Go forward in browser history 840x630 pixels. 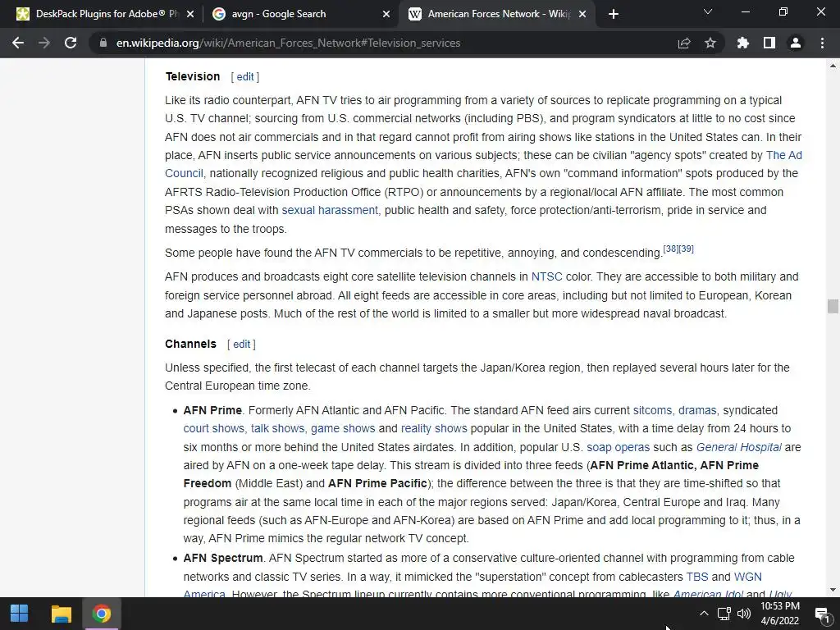click(x=44, y=43)
